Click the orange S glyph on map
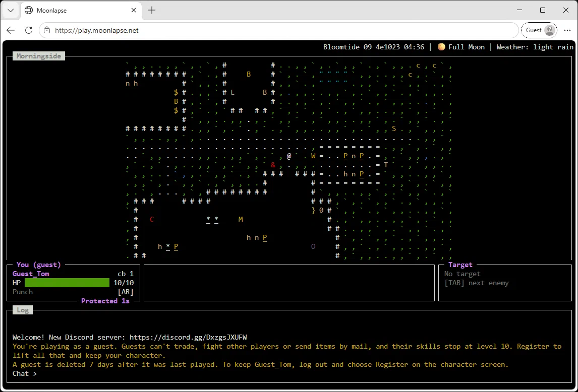This screenshot has height=392, width=578. coord(394,128)
